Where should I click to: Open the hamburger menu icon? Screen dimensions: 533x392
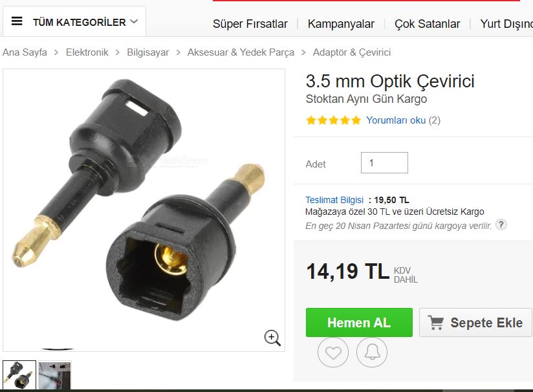(x=17, y=21)
